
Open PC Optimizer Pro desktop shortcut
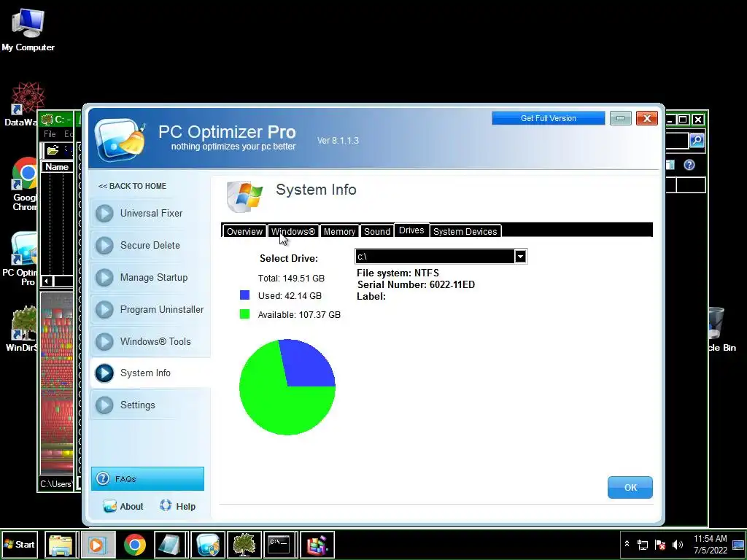point(20,259)
